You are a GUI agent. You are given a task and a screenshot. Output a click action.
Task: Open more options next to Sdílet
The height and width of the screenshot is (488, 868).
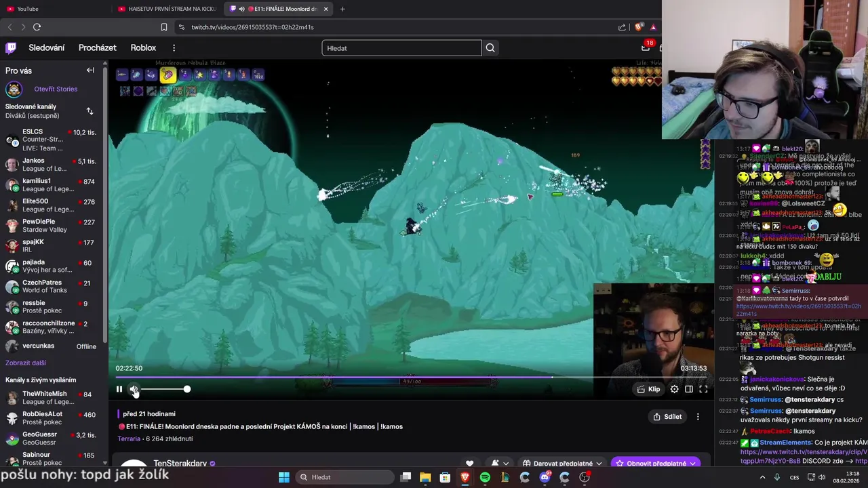pos(698,417)
